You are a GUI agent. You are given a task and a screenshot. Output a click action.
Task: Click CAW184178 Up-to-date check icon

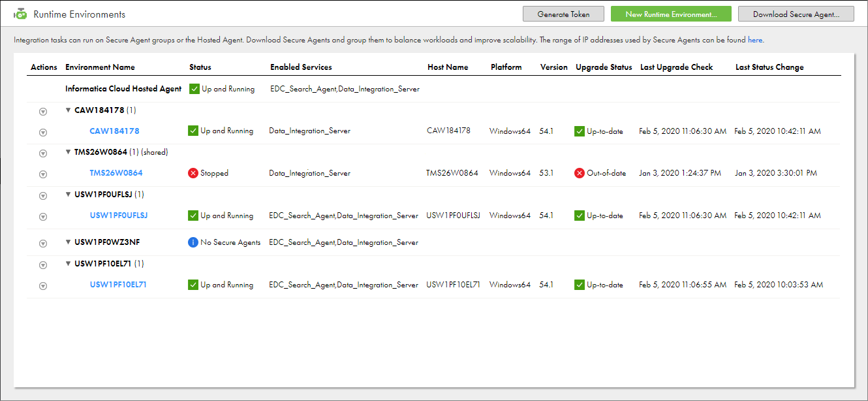tap(580, 131)
